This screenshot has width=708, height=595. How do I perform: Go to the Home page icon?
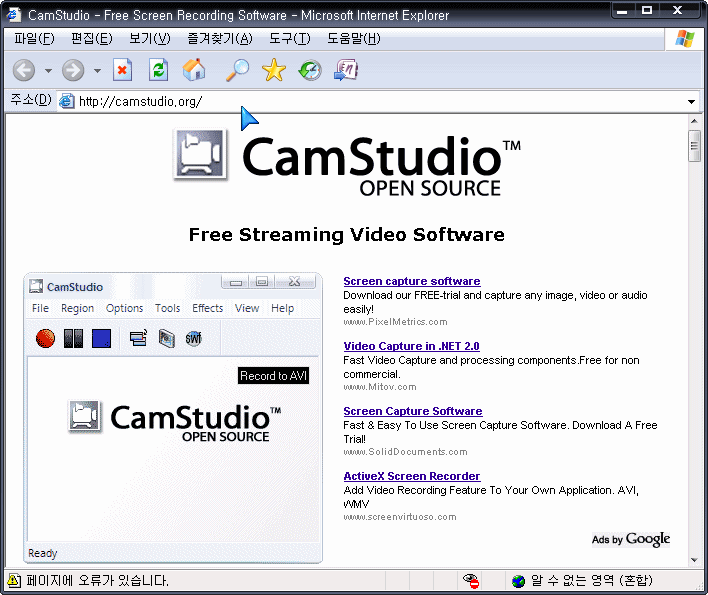pos(194,70)
